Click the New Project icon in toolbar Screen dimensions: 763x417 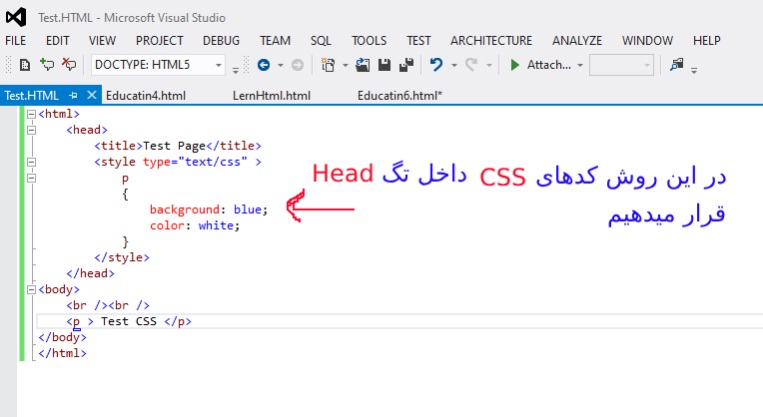pyautogui.click(x=327, y=65)
